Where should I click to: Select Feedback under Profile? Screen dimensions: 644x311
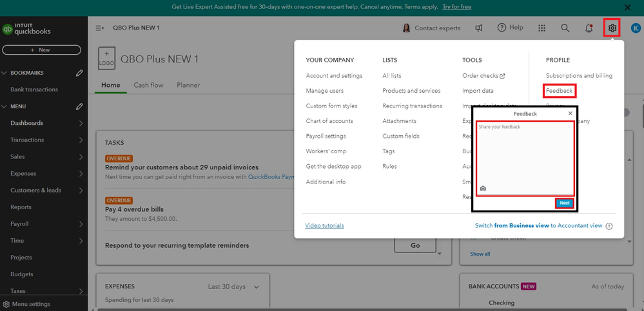pos(559,91)
